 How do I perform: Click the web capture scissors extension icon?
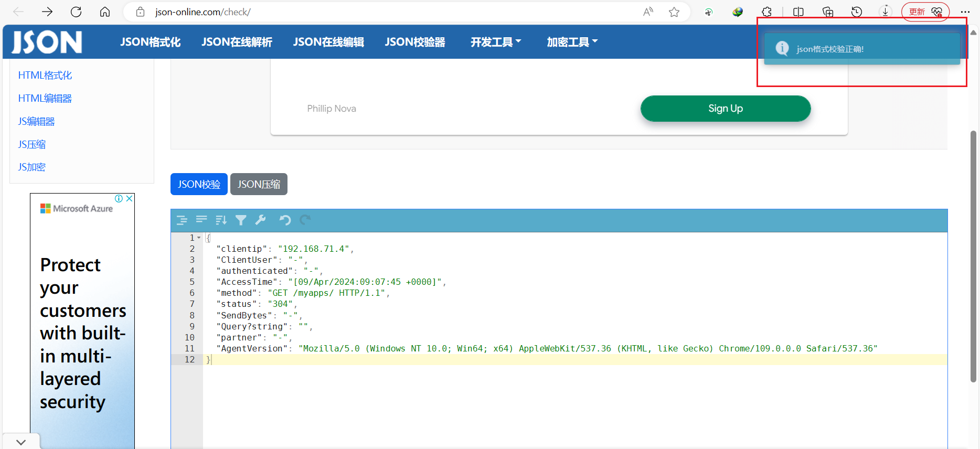[709, 12]
